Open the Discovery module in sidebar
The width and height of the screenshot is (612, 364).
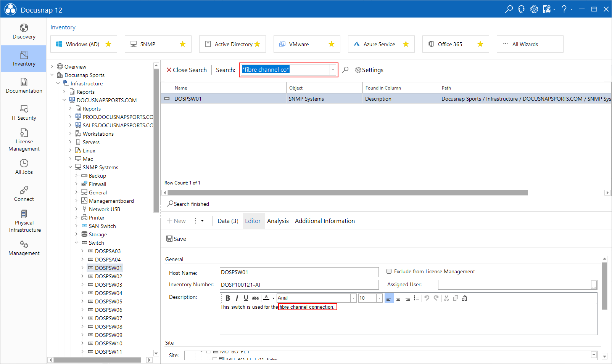24,32
